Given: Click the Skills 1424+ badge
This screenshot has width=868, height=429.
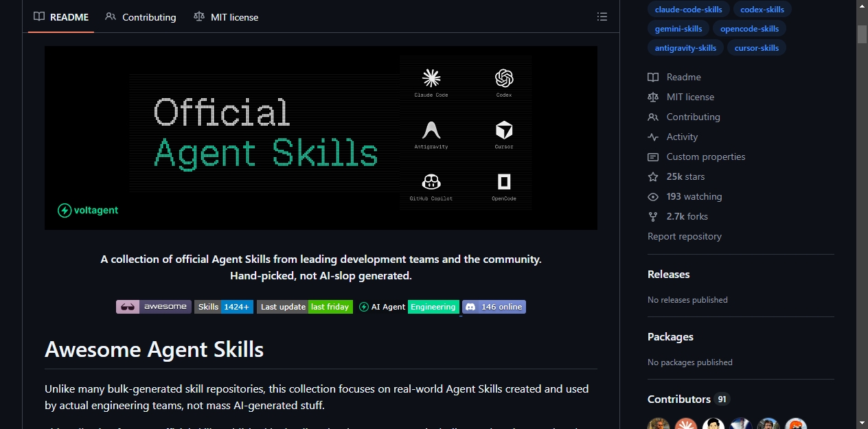Looking at the screenshot, I should click(x=224, y=307).
